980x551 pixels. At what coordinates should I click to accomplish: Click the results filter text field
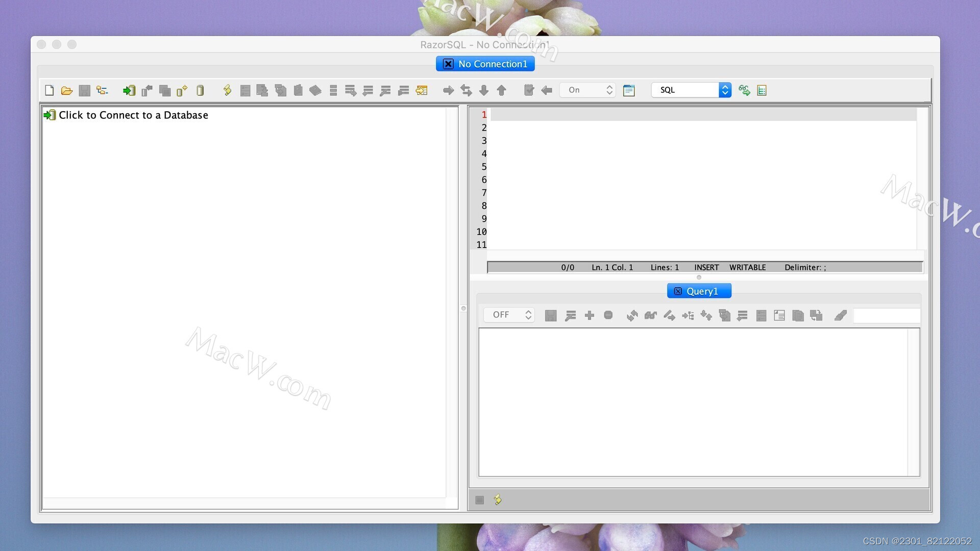click(x=886, y=315)
